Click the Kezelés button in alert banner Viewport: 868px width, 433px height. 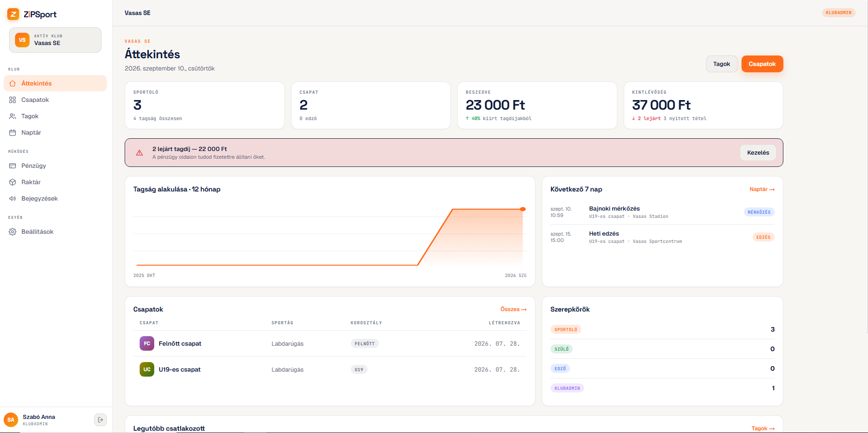coord(758,153)
